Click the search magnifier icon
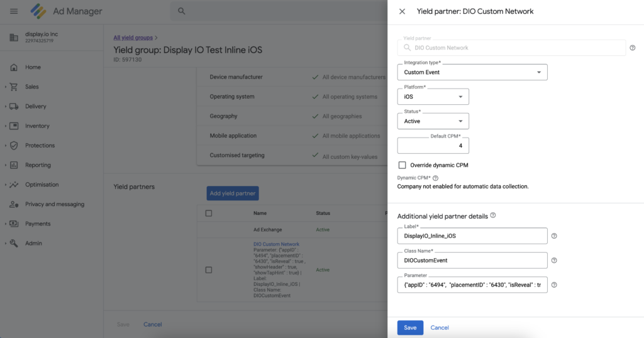 (x=182, y=11)
